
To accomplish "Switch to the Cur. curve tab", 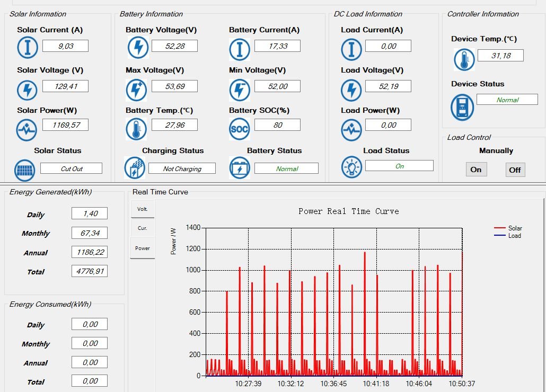I will 143,228.
